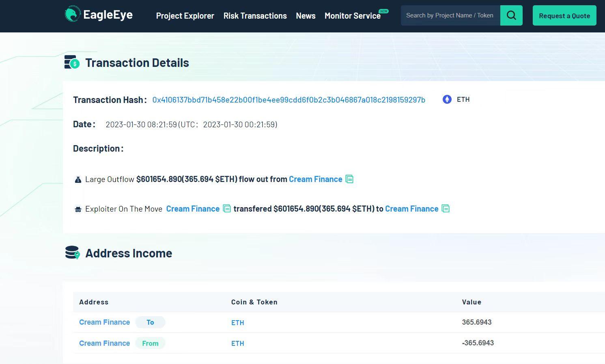The width and height of the screenshot is (605, 364).
Task: Copy address icon after recipient Cream Finance
Action: click(446, 209)
